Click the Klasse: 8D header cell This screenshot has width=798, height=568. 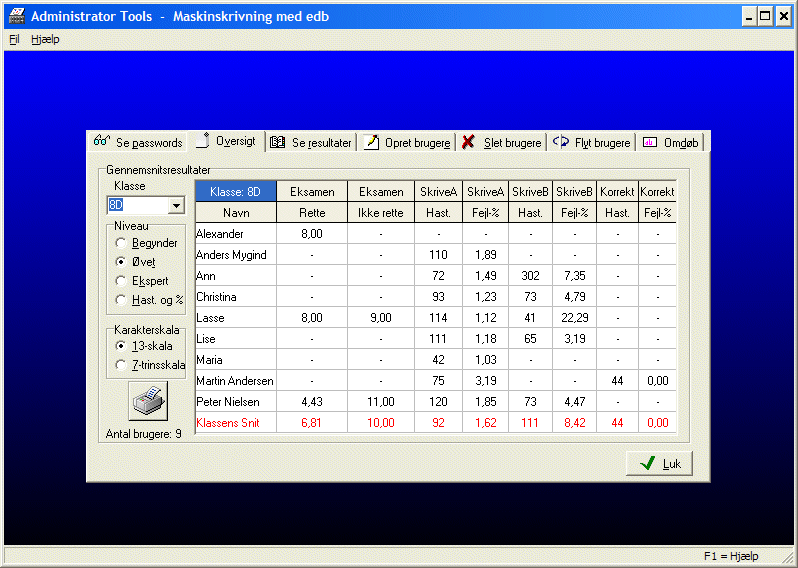tap(234, 192)
